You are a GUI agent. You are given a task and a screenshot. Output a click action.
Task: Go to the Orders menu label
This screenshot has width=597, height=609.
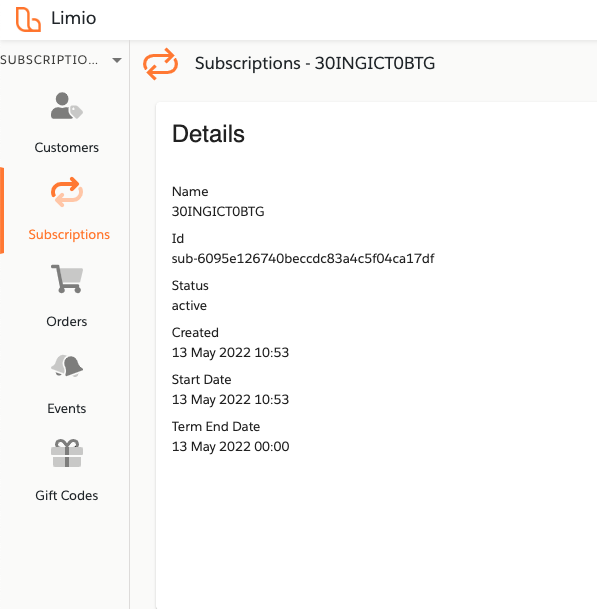click(x=66, y=322)
